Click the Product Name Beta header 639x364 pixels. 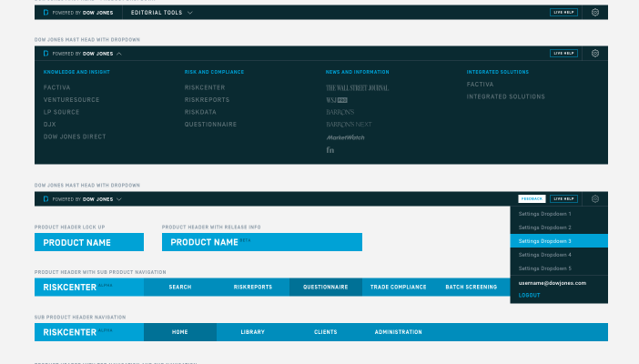click(x=261, y=242)
